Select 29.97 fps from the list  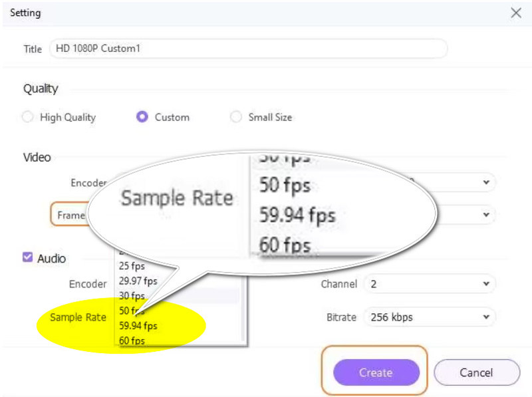pyautogui.click(x=138, y=281)
